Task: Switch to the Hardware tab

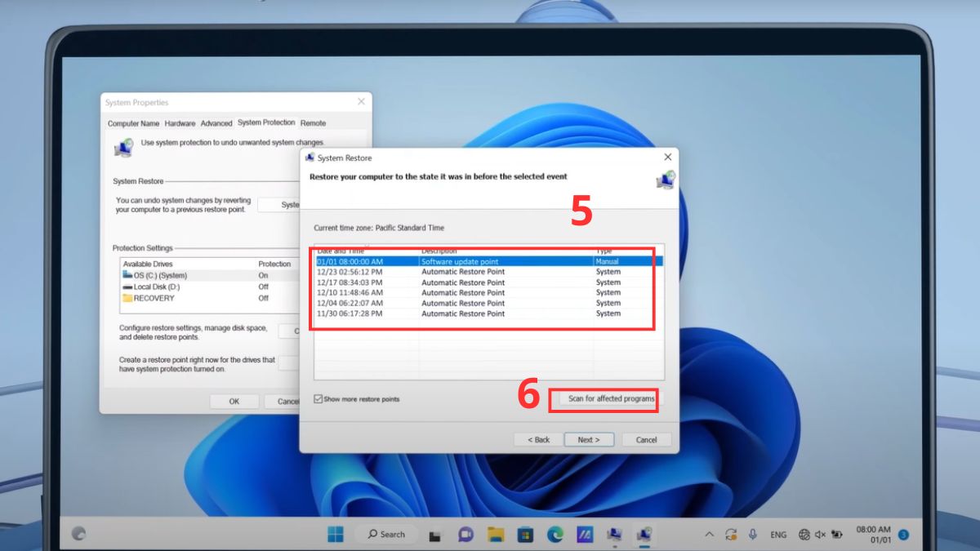Action: 180,122
